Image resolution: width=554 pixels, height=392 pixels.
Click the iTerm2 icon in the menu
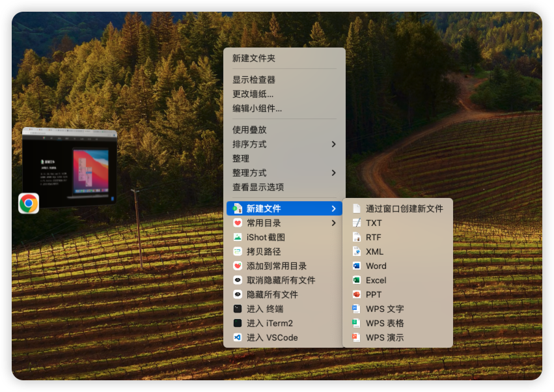238,323
